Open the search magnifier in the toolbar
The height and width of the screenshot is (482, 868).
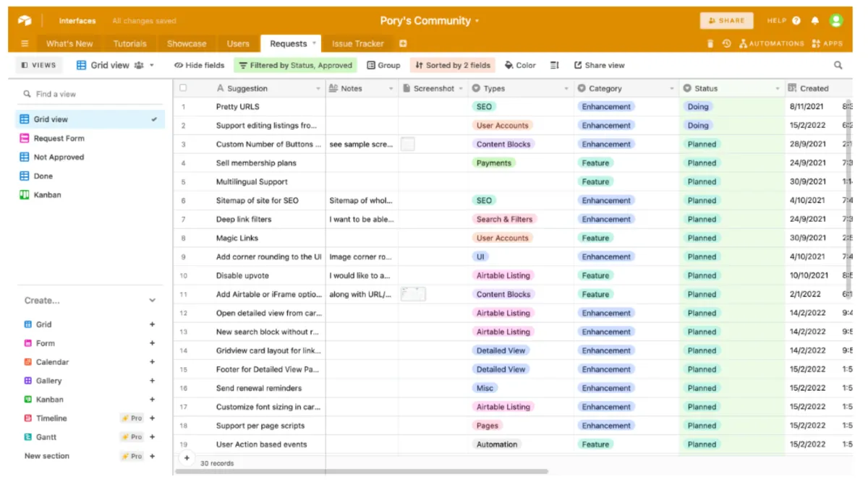(838, 65)
